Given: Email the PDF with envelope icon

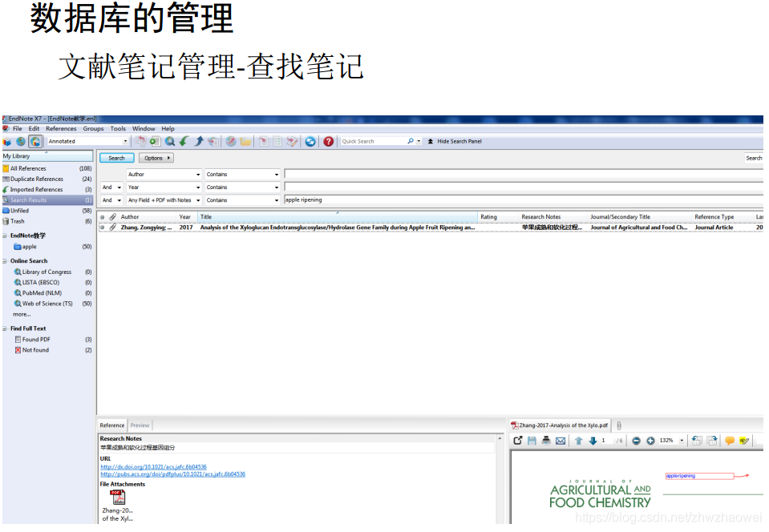Looking at the screenshot, I should click(561, 441).
